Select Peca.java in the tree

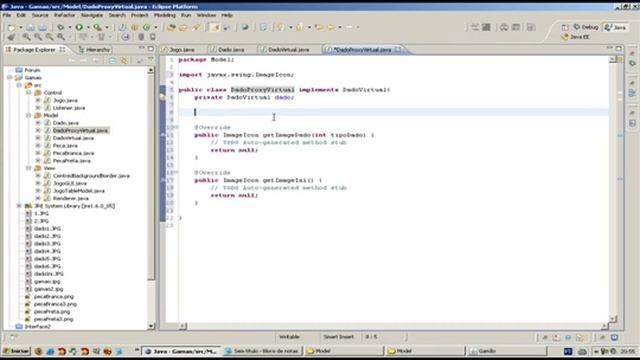65,145
